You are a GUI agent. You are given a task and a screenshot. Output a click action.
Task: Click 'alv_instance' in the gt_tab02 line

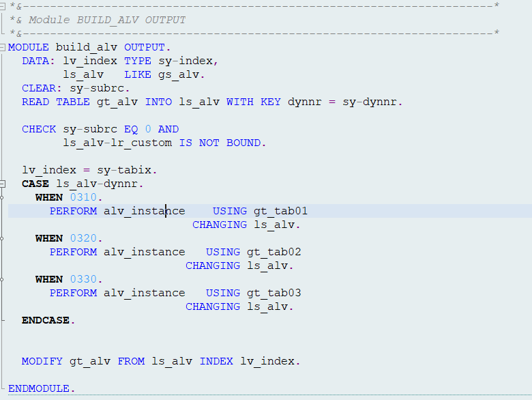coord(145,252)
